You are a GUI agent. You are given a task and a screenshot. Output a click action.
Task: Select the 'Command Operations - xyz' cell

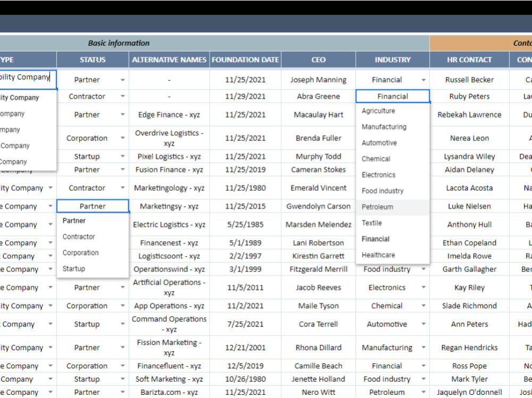(x=169, y=324)
